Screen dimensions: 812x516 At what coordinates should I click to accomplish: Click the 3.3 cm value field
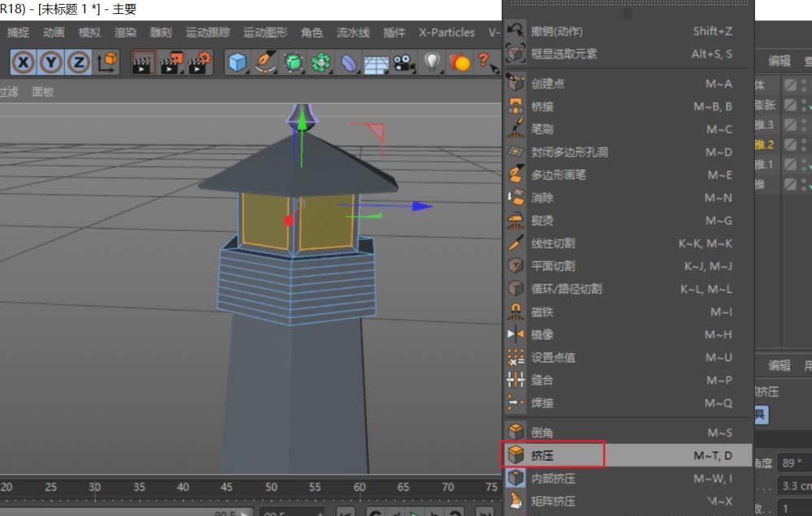(794, 485)
